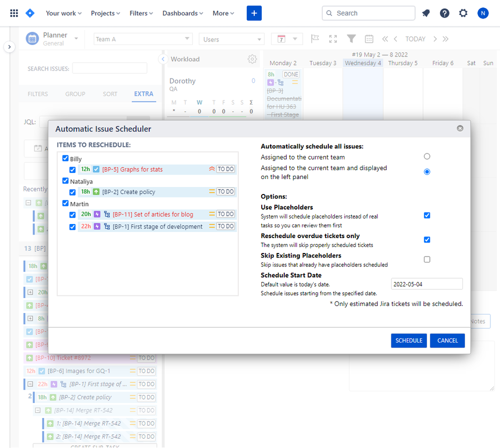Viewport: 500px width, 448px height.
Task: Enable Skip Existing Placeholders checkbox
Action: pos(427,259)
